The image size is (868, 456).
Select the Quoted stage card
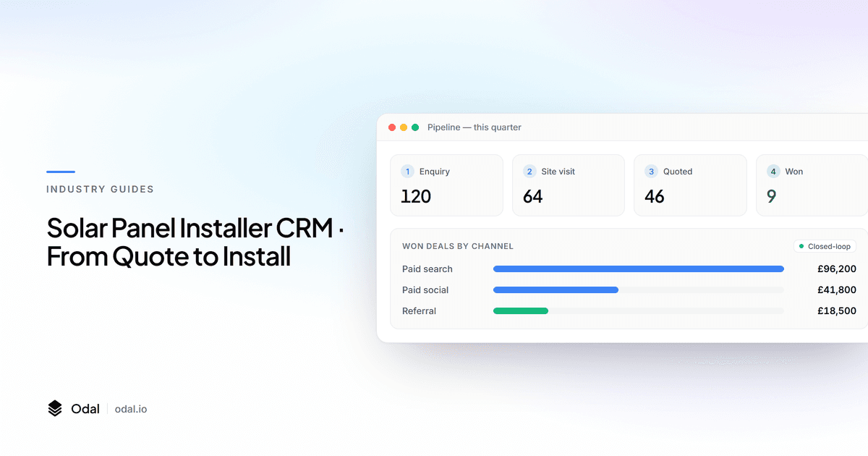[x=690, y=185]
